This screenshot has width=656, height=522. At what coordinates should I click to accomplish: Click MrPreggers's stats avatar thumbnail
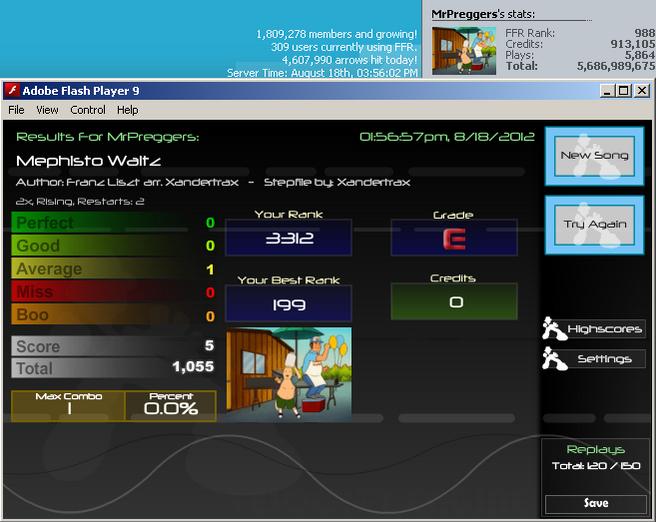tap(464, 51)
